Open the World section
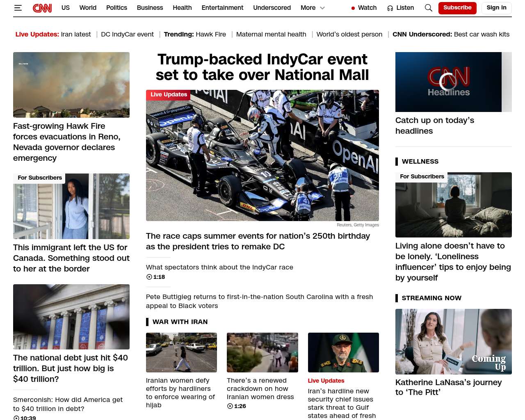The width and height of the screenshot is (525, 420). (x=88, y=8)
